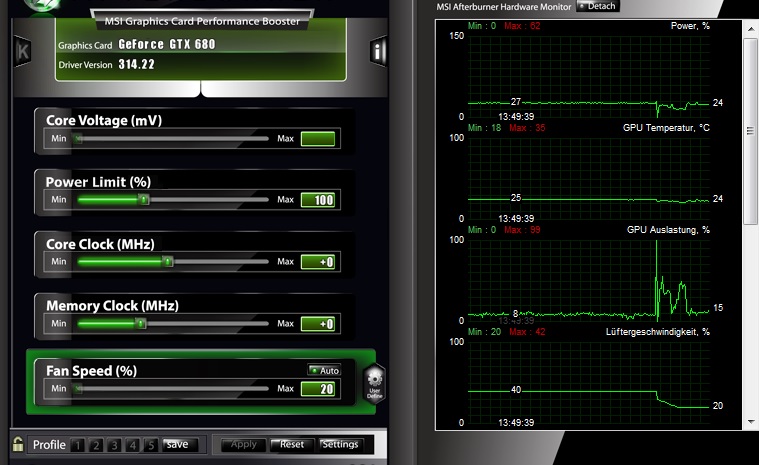
Task: Click the Fan Speed (%) label
Action: tap(91, 371)
